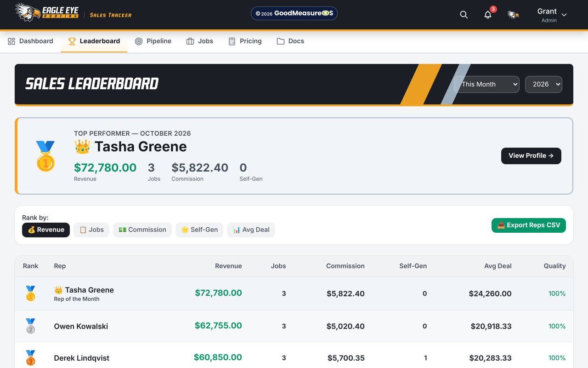Click the gold medal in top performer card

(45, 156)
